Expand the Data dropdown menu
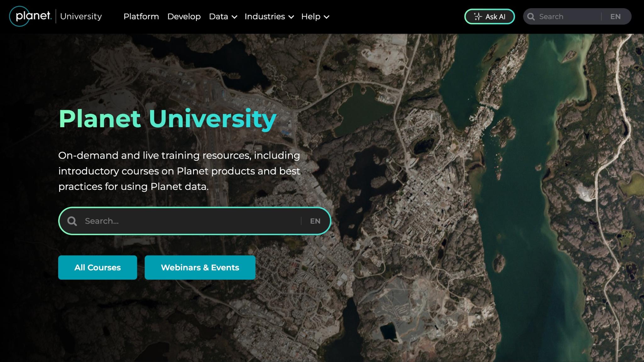The image size is (644, 362). tap(223, 16)
